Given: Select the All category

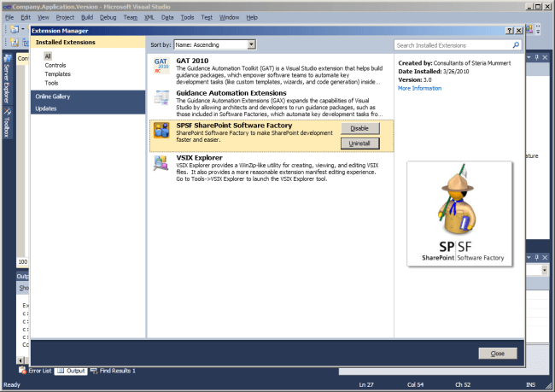Looking at the screenshot, I should pos(48,56).
